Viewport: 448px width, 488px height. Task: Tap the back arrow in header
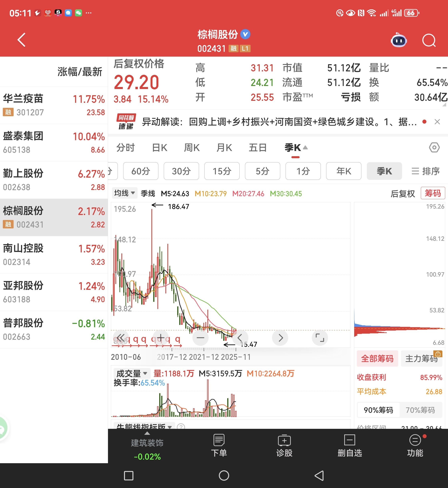click(x=22, y=40)
